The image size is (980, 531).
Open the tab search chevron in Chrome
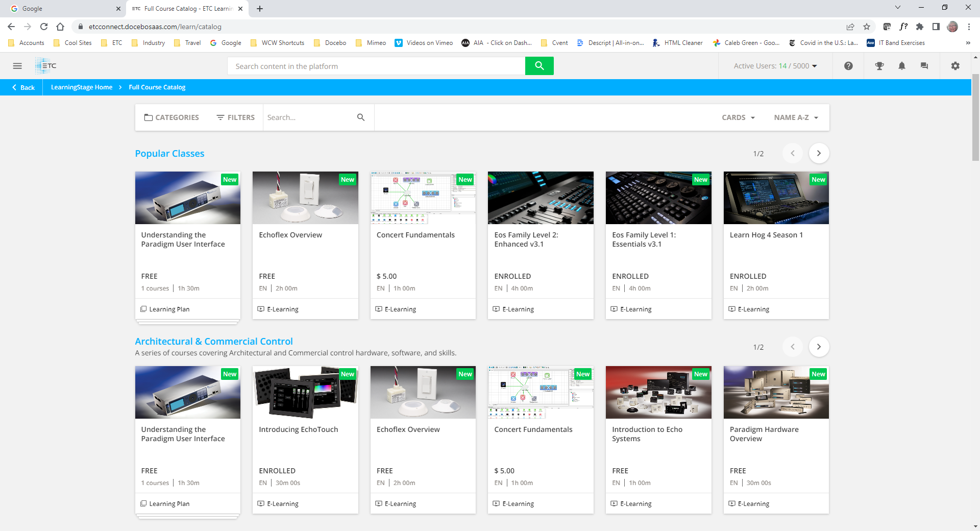[x=898, y=7]
